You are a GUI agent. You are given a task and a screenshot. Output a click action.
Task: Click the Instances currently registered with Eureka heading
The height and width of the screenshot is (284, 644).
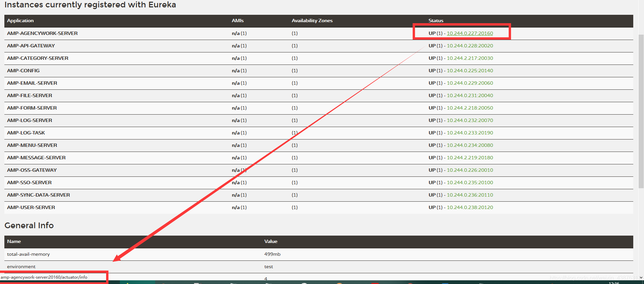pyautogui.click(x=90, y=5)
